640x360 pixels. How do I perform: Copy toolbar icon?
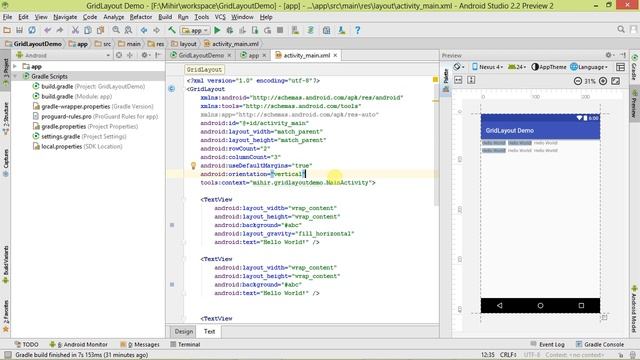88,30
